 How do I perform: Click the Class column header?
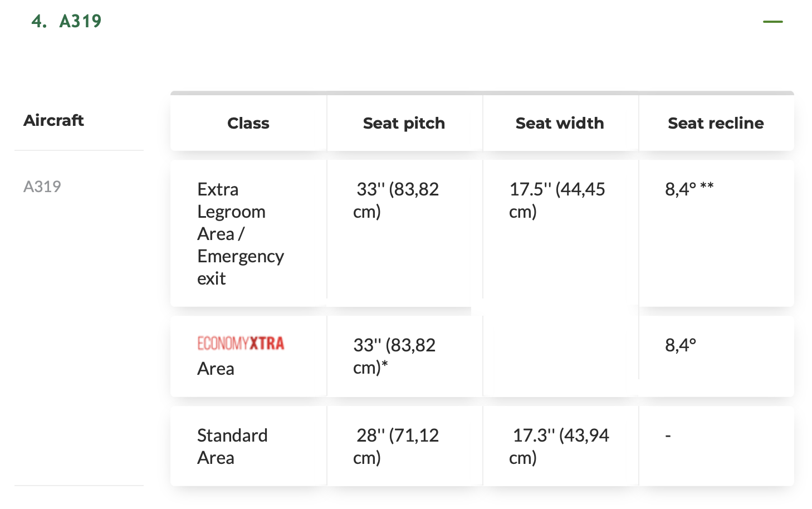tap(248, 123)
